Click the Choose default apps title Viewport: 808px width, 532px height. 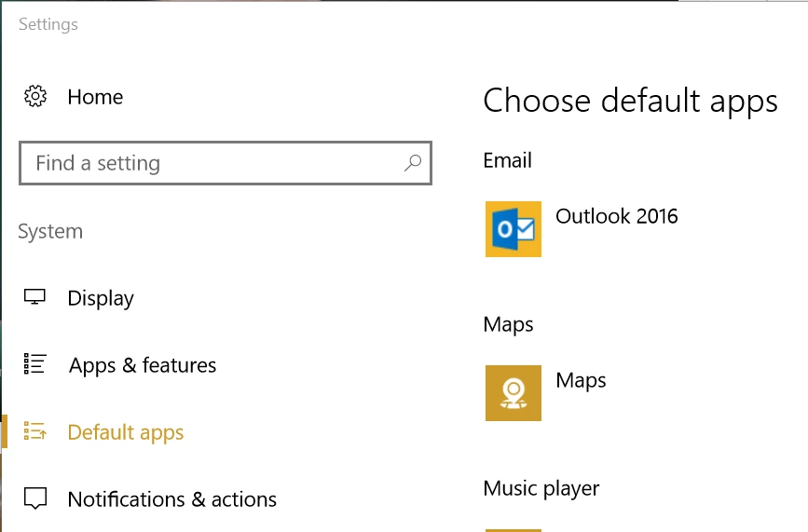pyautogui.click(x=630, y=101)
